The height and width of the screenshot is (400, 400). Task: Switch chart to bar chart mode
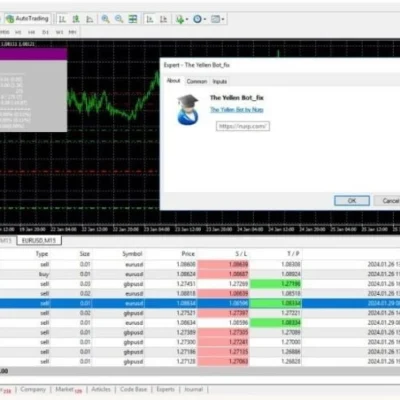point(62,19)
